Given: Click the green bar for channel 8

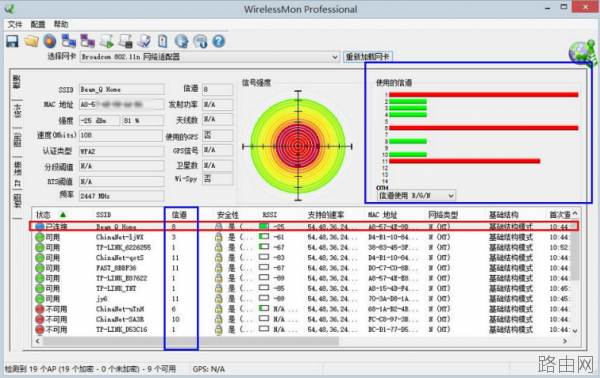Looking at the screenshot, I should click(x=408, y=141).
